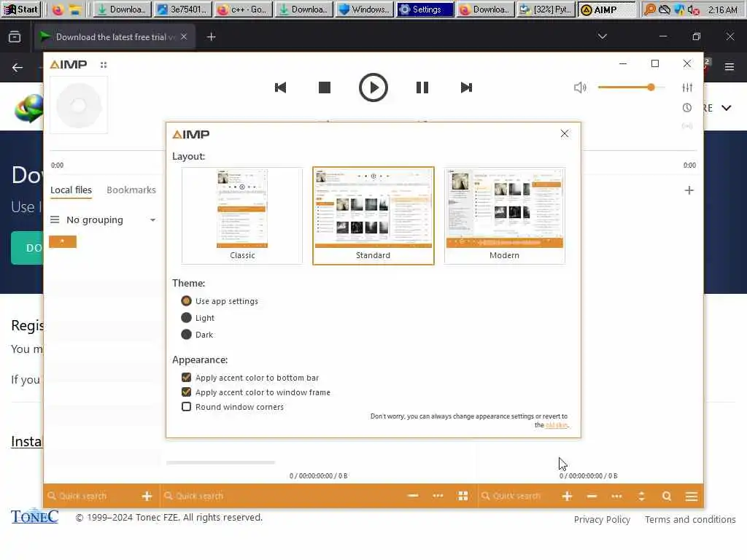
Task: Click the Tonec logo in footer
Action: pyautogui.click(x=34, y=516)
